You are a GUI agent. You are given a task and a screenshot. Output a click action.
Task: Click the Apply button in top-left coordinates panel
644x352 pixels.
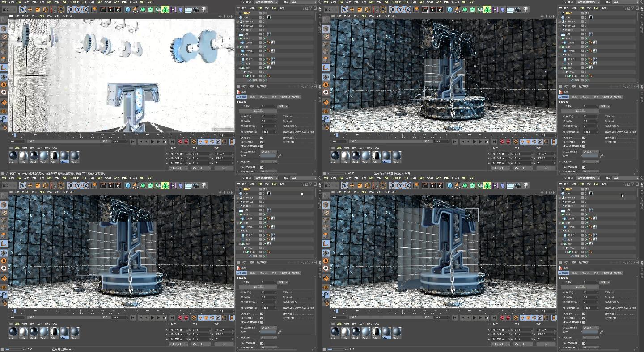pos(224,168)
